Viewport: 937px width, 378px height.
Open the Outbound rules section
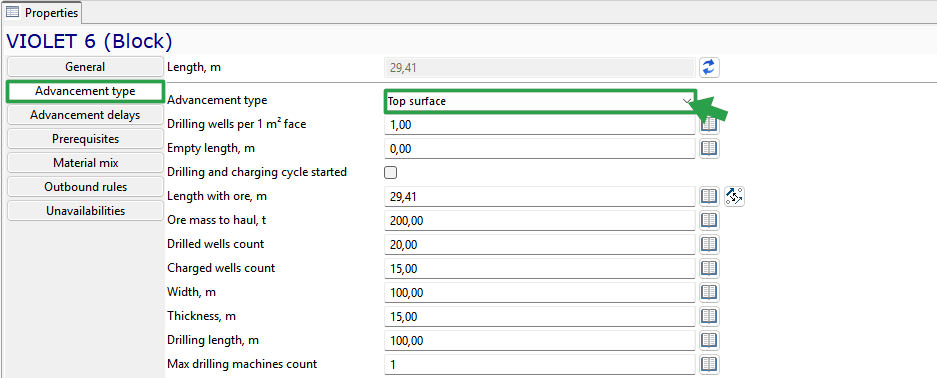point(85,186)
